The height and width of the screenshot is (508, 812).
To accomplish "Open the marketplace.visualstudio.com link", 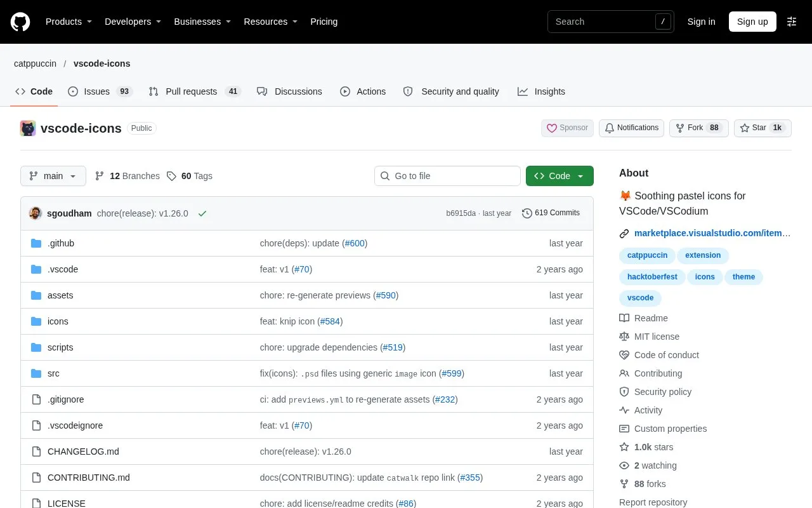I will pyautogui.click(x=712, y=234).
